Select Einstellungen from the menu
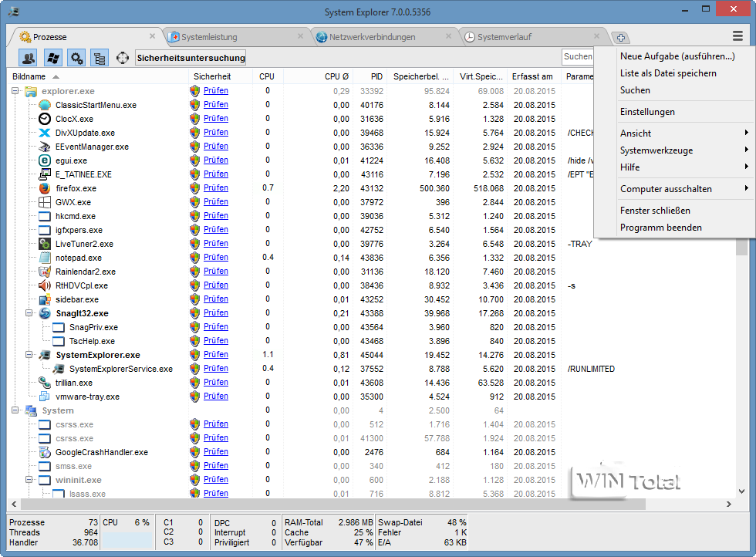Viewport: 756px width, 557px height. tap(647, 112)
